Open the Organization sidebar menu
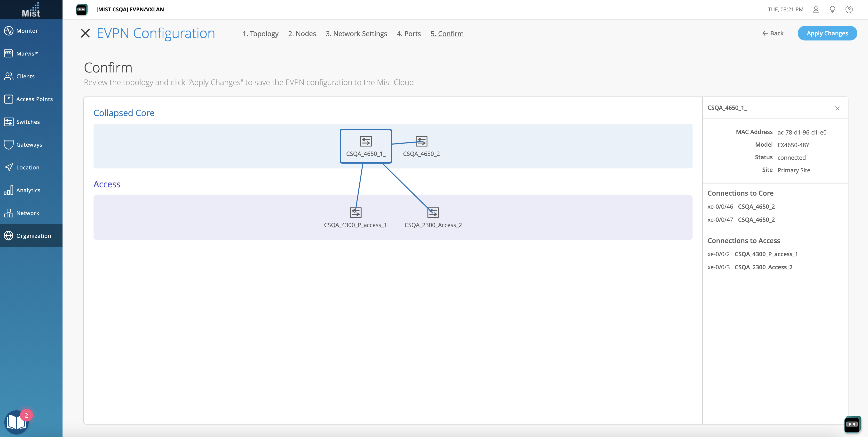 [33, 236]
